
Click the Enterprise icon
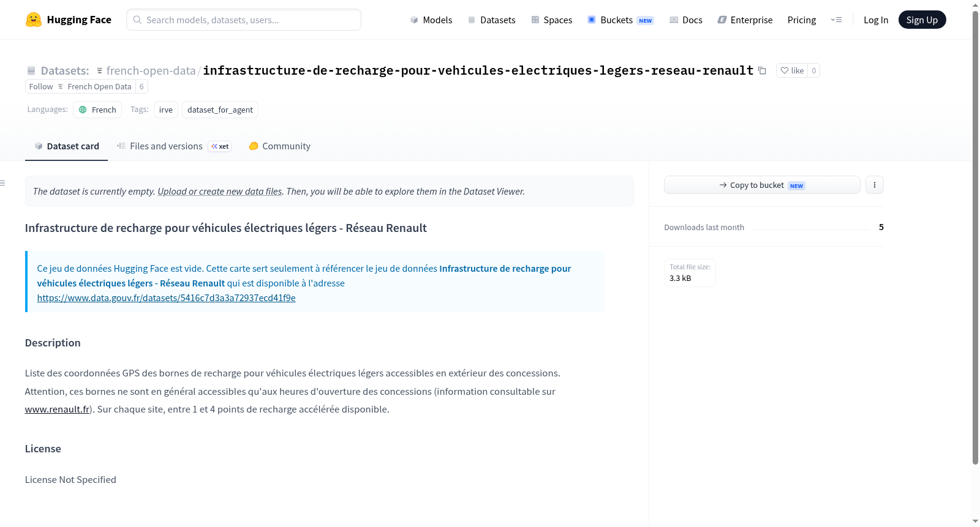coord(722,20)
